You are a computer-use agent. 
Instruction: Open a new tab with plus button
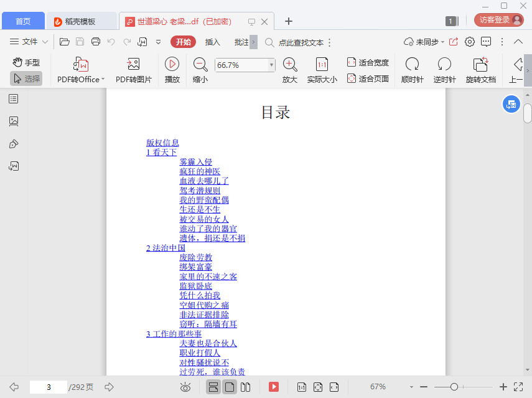point(288,21)
